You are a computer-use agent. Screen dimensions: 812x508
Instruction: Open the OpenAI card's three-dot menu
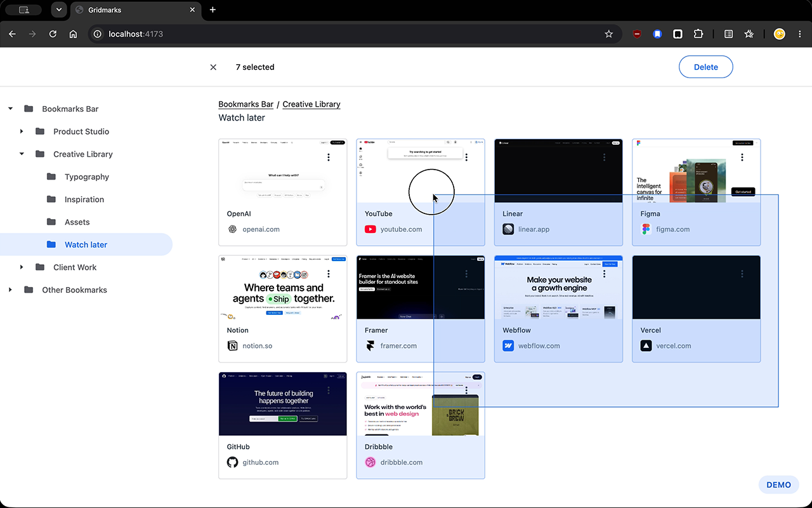click(x=329, y=157)
